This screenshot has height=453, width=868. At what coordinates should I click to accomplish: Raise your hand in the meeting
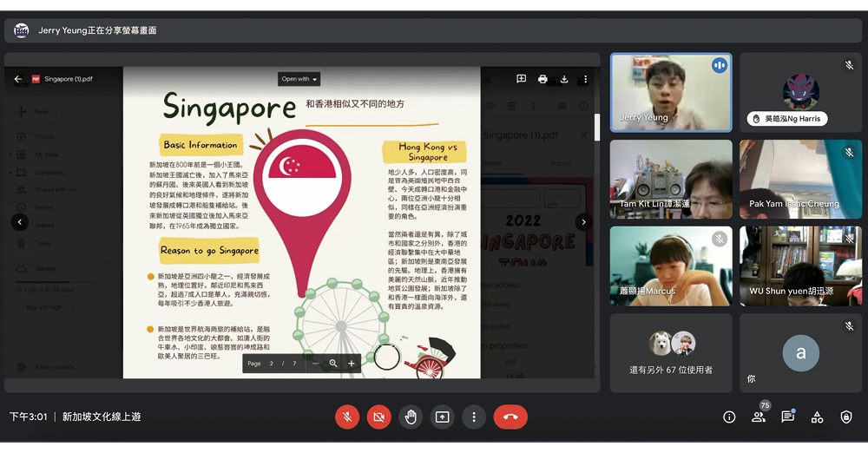coord(411,417)
